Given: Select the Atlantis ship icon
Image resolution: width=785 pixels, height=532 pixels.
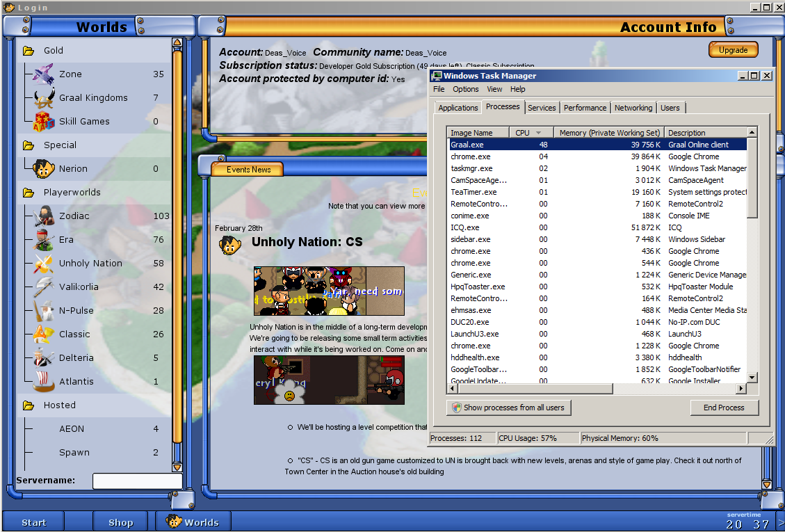Looking at the screenshot, I should tap(44, 381).
